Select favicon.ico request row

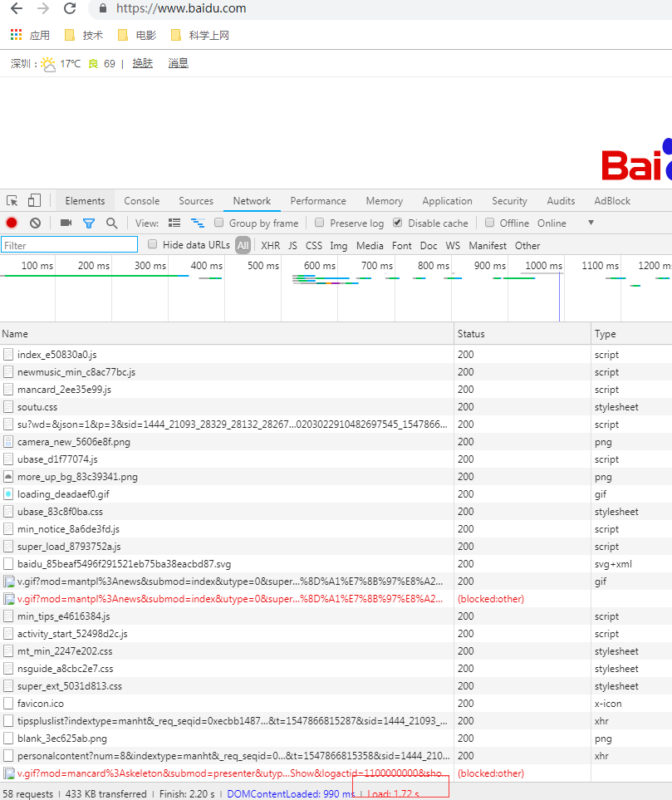point(336,703)
